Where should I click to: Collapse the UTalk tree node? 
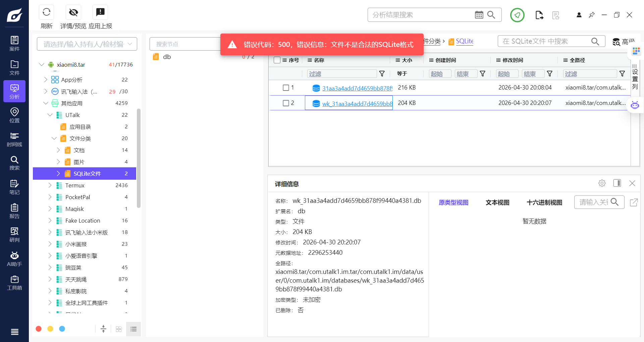pos(50,115)
